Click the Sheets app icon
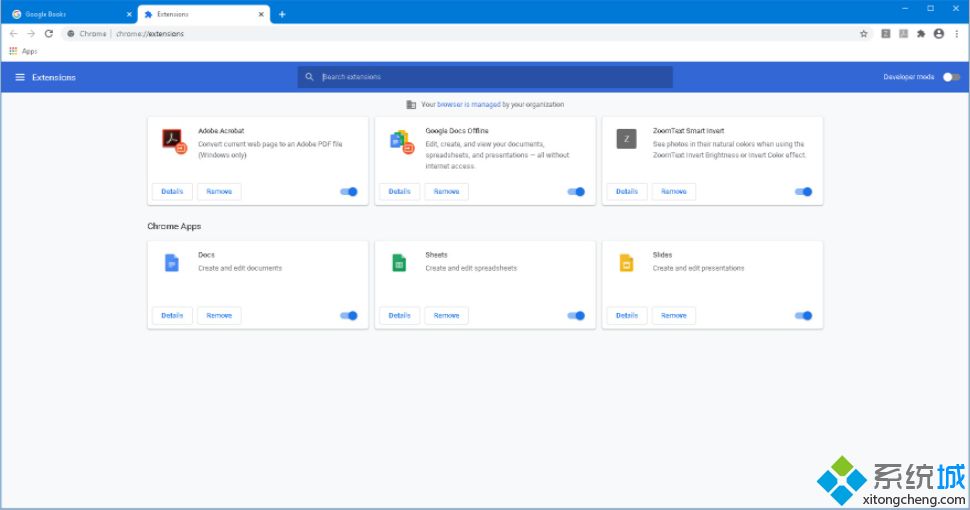This screenshot has height=510, width=970. (x=399, y=262)
